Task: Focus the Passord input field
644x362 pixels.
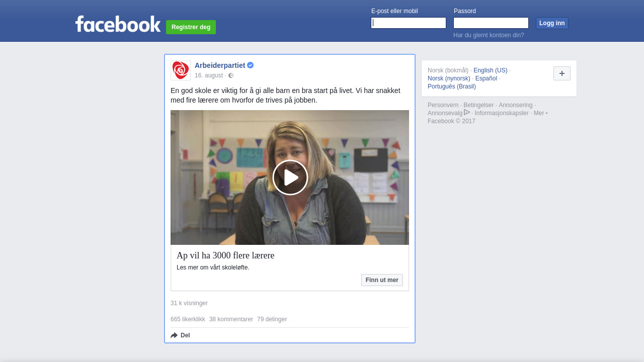Action: (491, 23)
